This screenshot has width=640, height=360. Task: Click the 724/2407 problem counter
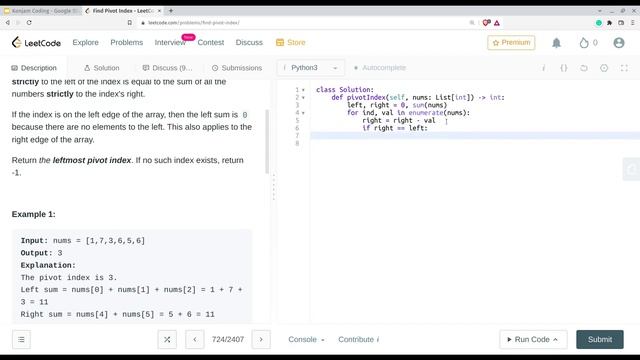point(228,339)
